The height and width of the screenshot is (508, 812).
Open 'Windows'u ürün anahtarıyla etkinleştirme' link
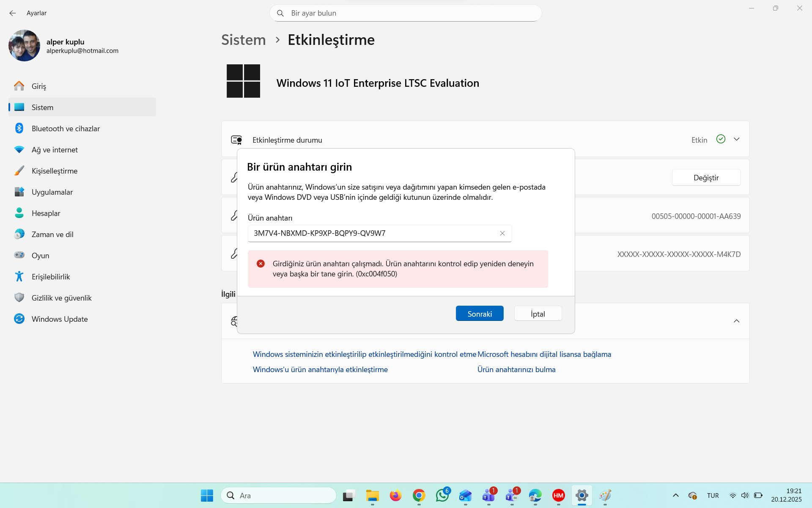coord(320,370)
